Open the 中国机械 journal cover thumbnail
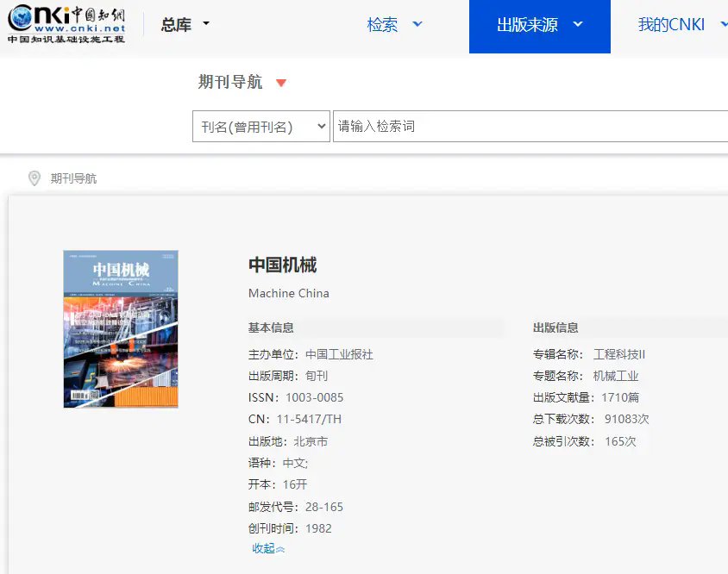 tap(121, 329)
